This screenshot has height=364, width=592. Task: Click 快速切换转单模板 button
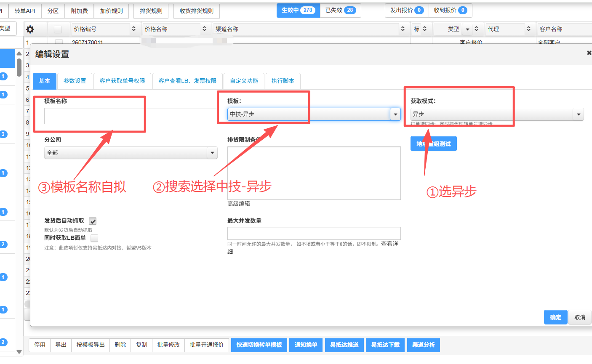[x=259, y=345]
